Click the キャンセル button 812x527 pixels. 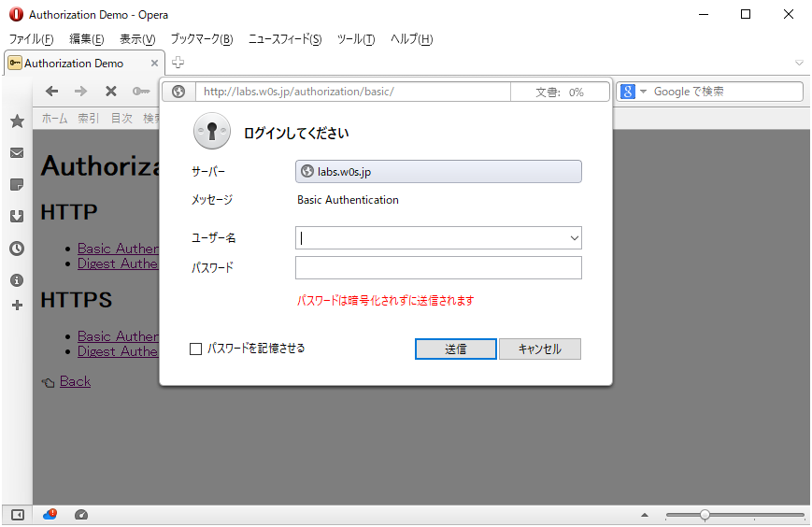click(540, 349)
